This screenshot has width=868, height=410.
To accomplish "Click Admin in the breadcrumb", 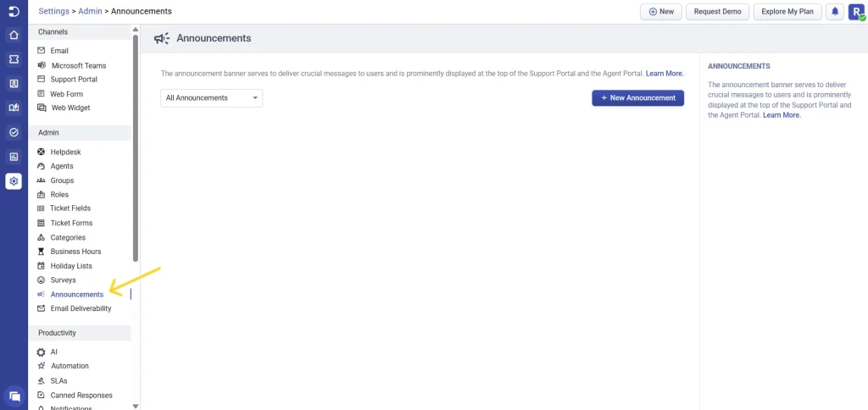I will [x=90, y=11].
